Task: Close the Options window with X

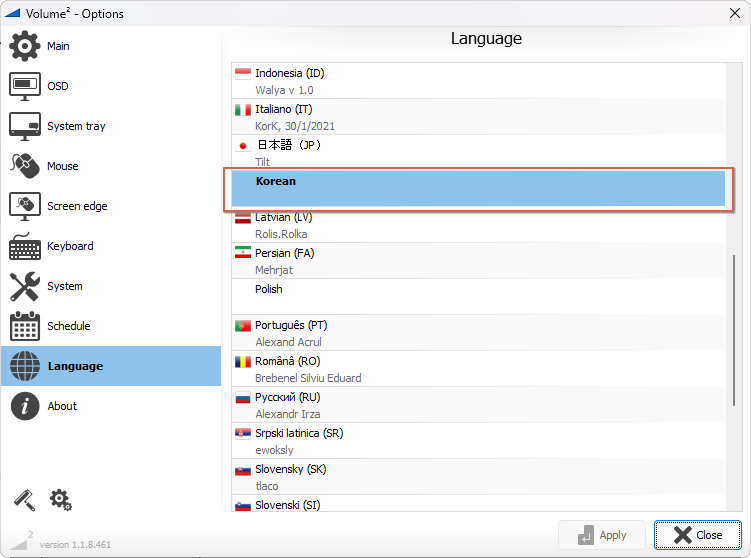Action: (735, 13)
